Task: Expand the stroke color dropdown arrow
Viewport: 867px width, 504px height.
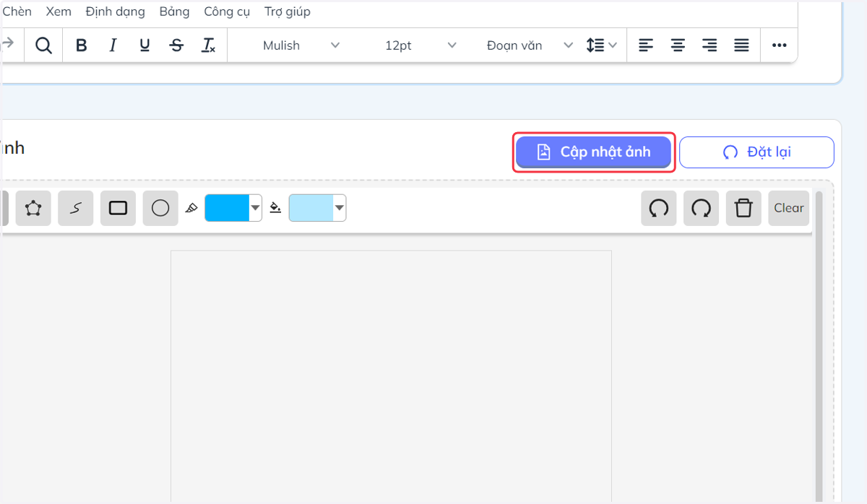Action: pyautogui.click(x=255, y=209)
